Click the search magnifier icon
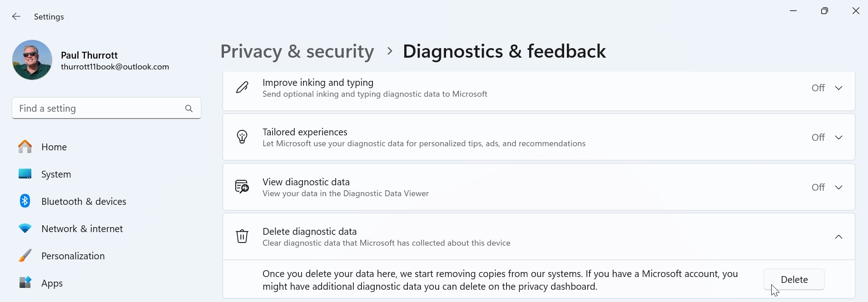Image resolution: width=868 pixels, height=302 pixels. 189,109
